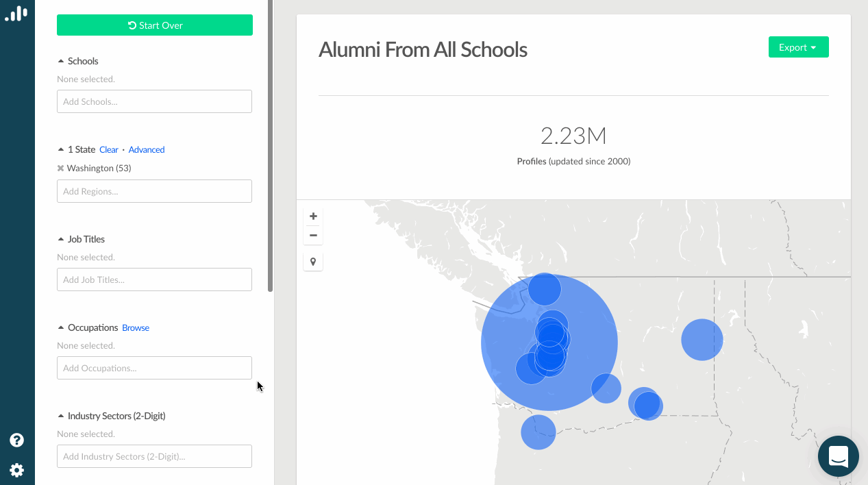This screenshot has height=485, width=868.
Task: Open the settings gear icon
Action: [17, 470]
